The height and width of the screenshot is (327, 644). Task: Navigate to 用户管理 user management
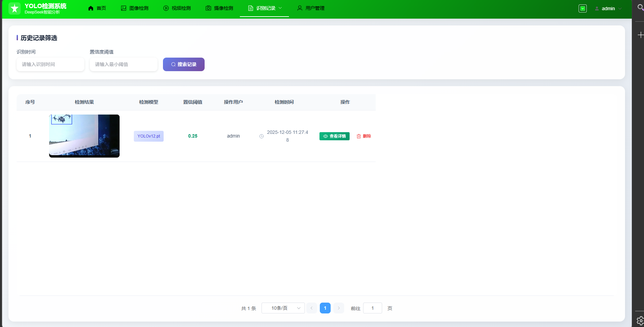coord(311,8)
